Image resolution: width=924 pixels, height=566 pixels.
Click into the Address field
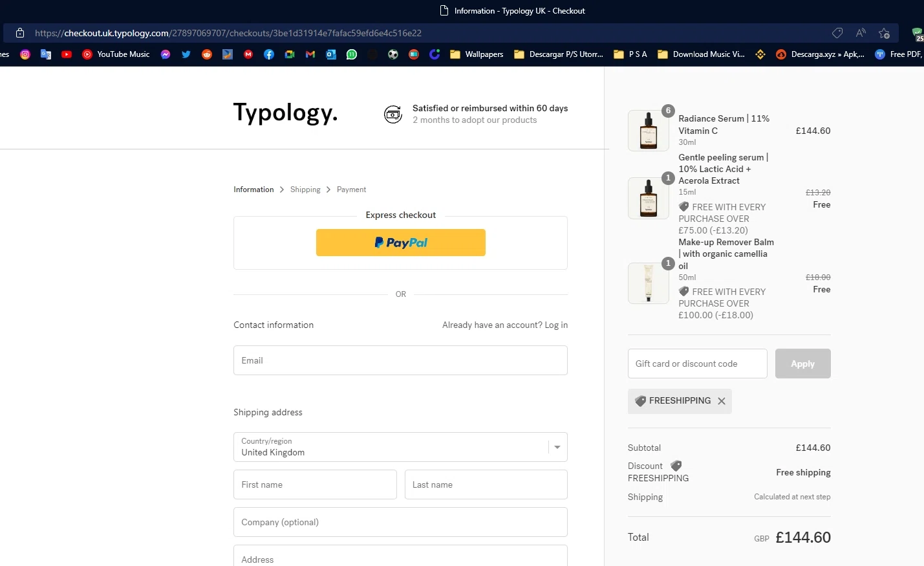coord(400,556)
